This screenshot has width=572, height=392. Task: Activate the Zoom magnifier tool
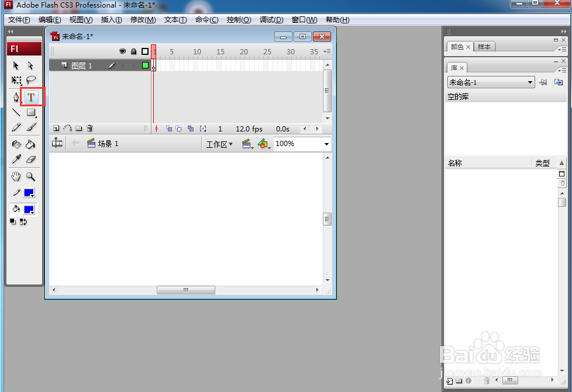30,176
